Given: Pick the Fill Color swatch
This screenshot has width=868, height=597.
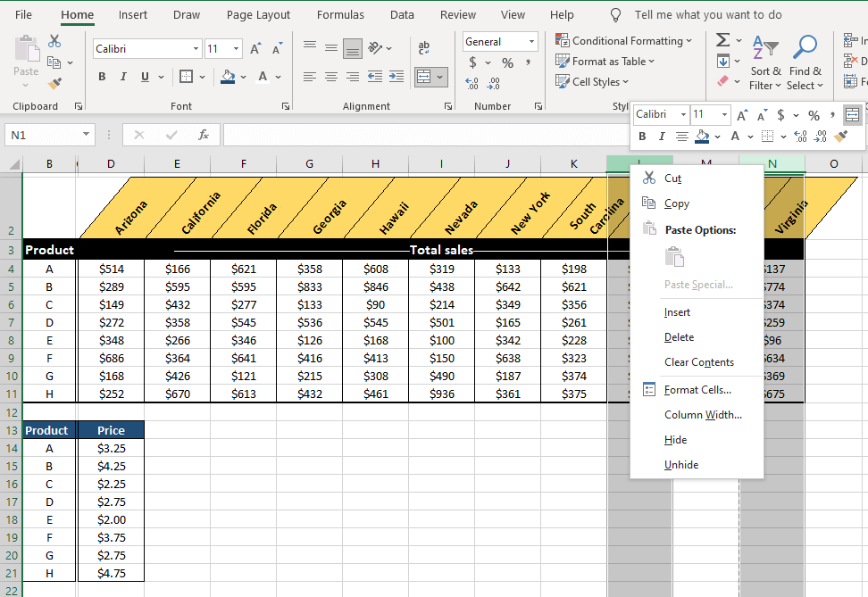Looking at the screenshot, I should 230,77.
